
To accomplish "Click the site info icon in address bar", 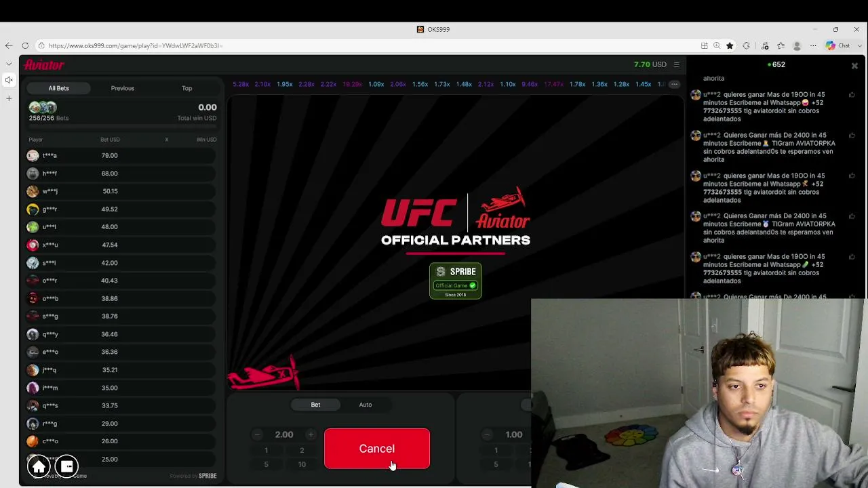I will pyautogui.click(x=41, y=45).
